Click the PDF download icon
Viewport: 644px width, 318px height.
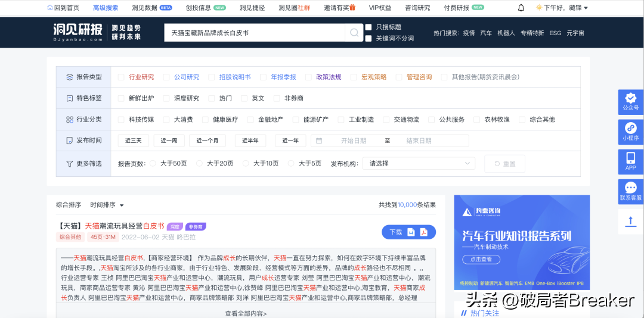[x=423, y=232]
